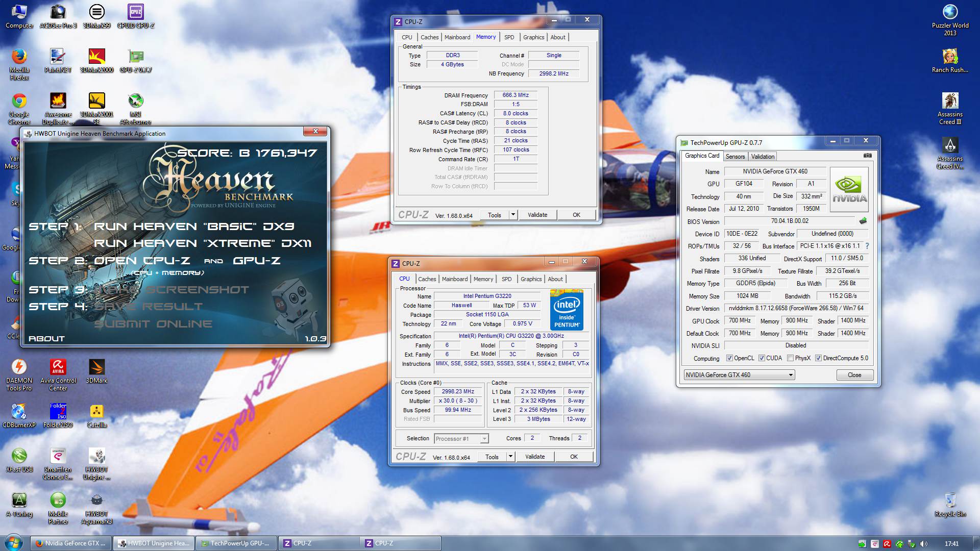The height and width of the screenshot is (551, 980).
Task: Toggle DirectCompute 5.0 checkbox
Action: (818, 358)
